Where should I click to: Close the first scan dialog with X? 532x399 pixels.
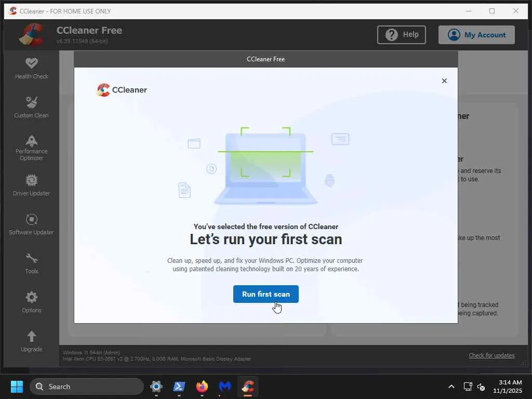pyautogui.click(x=444, y=81)
